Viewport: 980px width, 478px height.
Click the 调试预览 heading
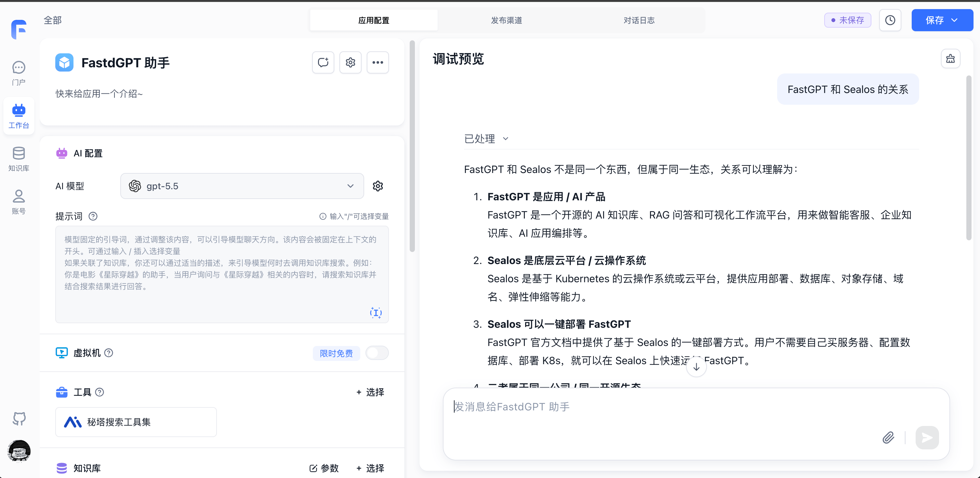(458, 59)
